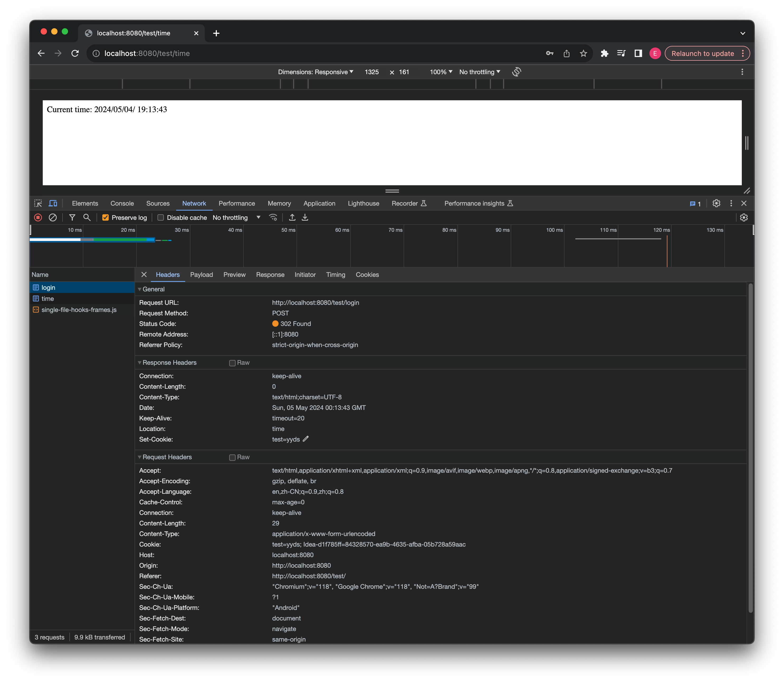The image size is (784, 683).
Task: Toggle the device toolbar
Action: (53, 203)
